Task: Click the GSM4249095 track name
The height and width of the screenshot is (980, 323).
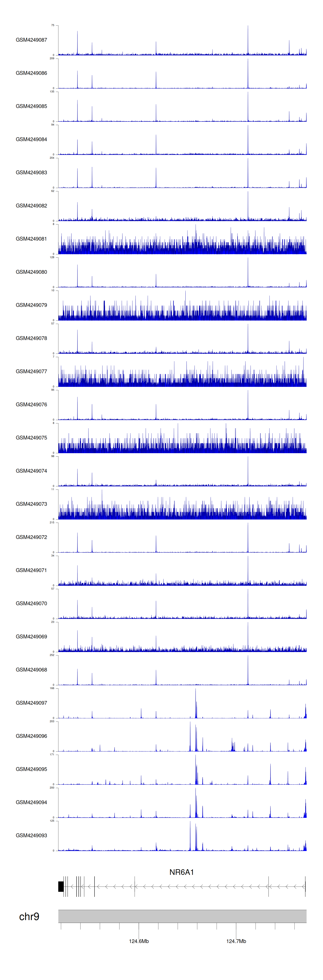Action: 31,769
